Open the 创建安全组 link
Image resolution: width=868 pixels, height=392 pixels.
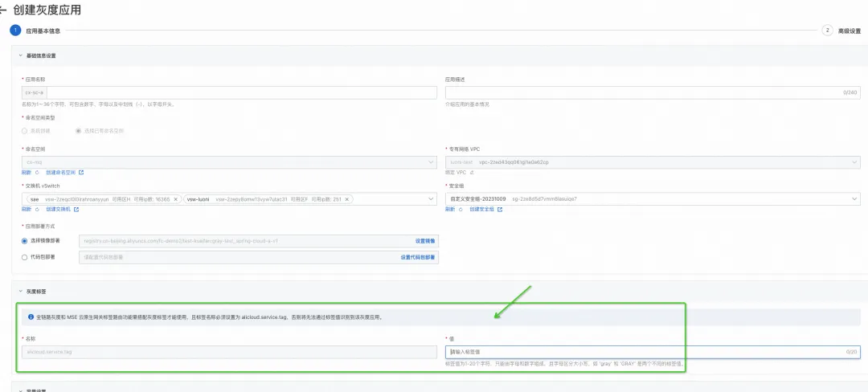[482, 210]
